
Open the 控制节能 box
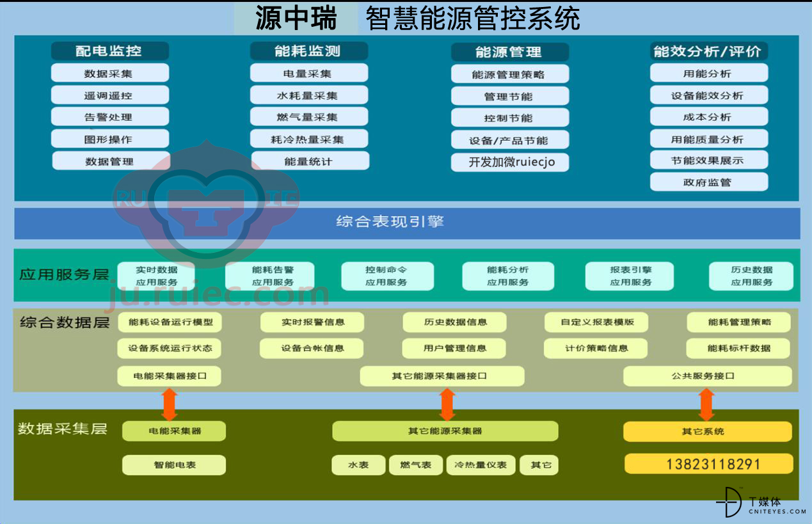point(509,118)
